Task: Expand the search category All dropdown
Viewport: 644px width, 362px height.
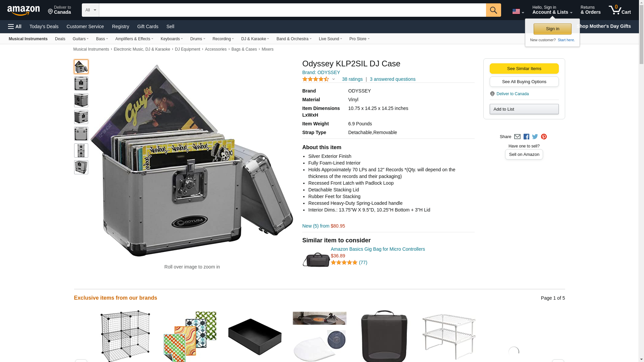Action: point(90,10)
